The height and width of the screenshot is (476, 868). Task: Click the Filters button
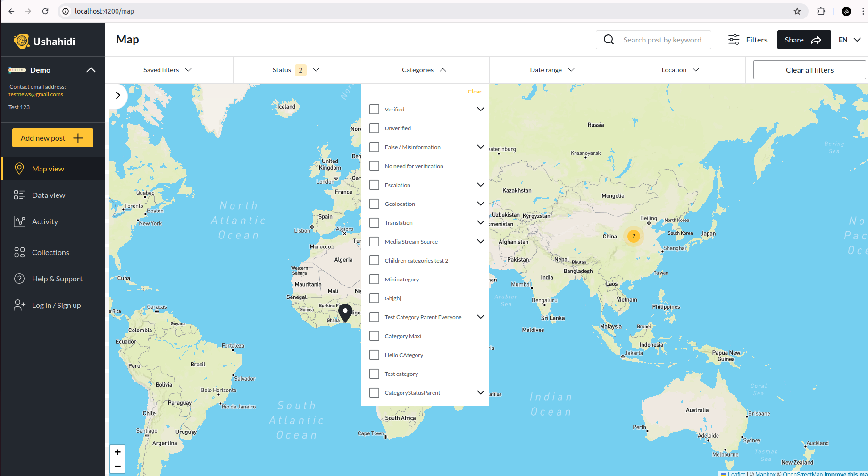[748, 40]
